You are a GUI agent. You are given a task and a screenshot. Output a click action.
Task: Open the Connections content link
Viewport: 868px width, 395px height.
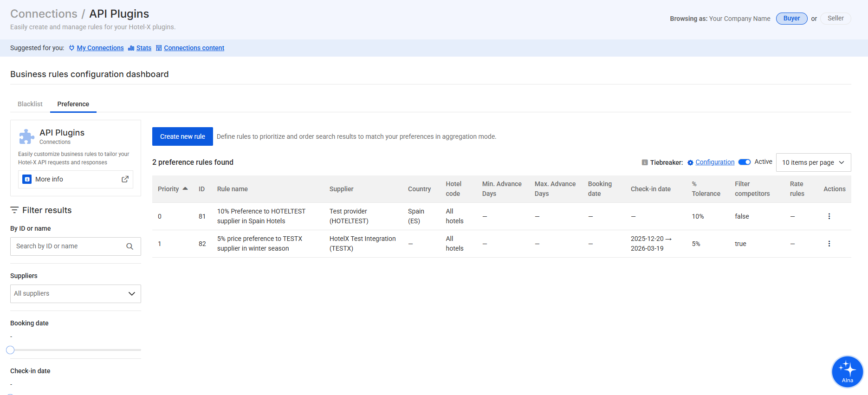pyautogui.click(x=194, y=48)
